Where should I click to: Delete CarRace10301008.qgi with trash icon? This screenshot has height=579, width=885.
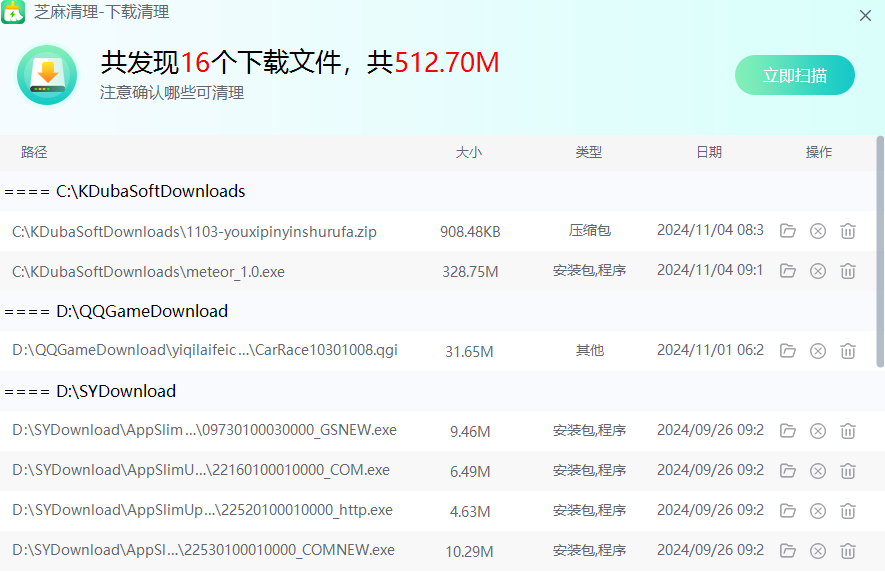click(848, 351)
